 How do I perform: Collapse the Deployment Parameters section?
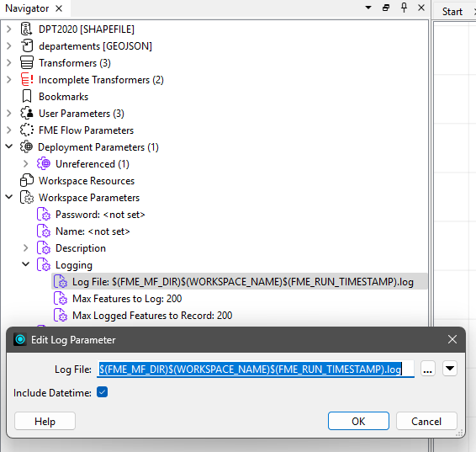9,146
